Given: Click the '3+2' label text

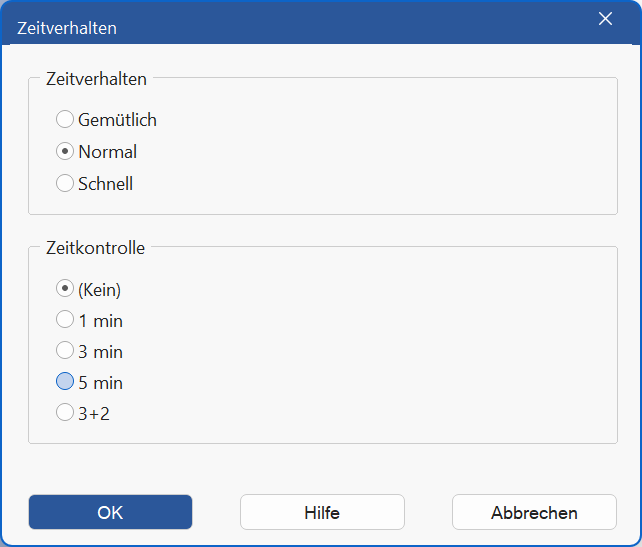Looking at the screenshot, I should [94, 413].
